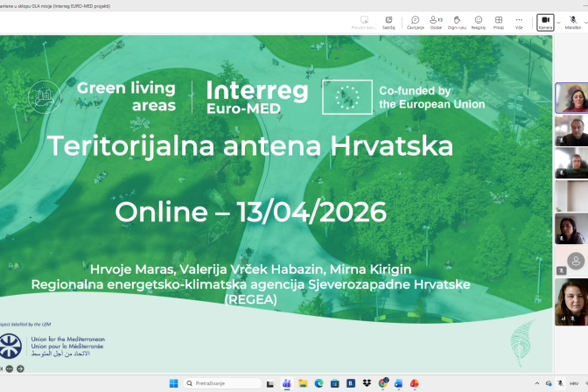Switch to Microsoft Teams taskbar icon
Screen dimensions: 588x392
tap(287, 383)
